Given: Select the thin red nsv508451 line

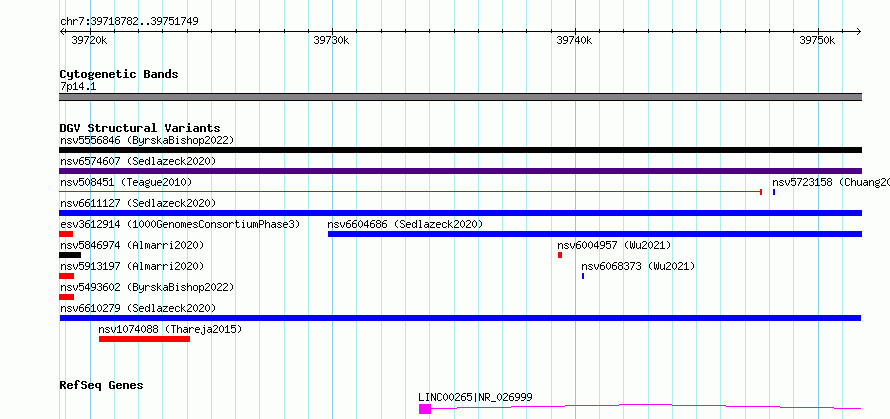Looking at the screenshot, I should click(410, 192).
